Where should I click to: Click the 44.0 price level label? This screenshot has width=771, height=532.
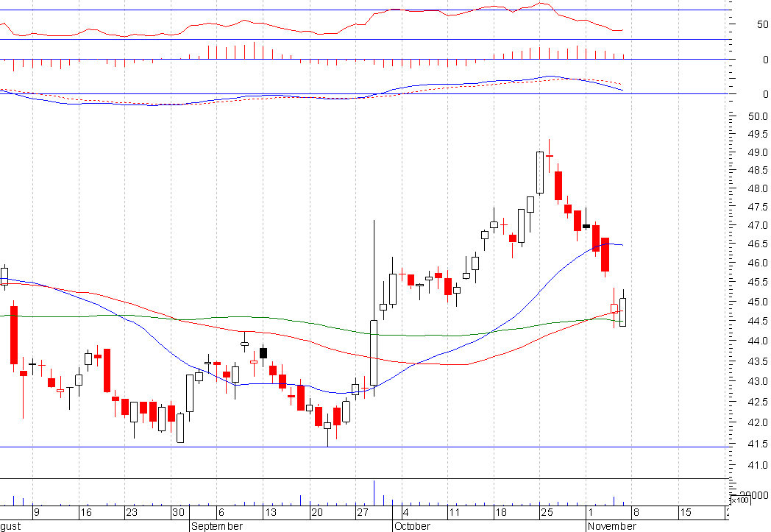click(758, 341)
